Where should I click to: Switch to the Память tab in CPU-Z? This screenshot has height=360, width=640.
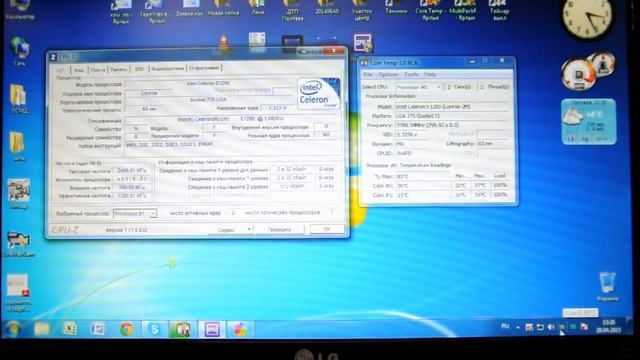point(119,70)
